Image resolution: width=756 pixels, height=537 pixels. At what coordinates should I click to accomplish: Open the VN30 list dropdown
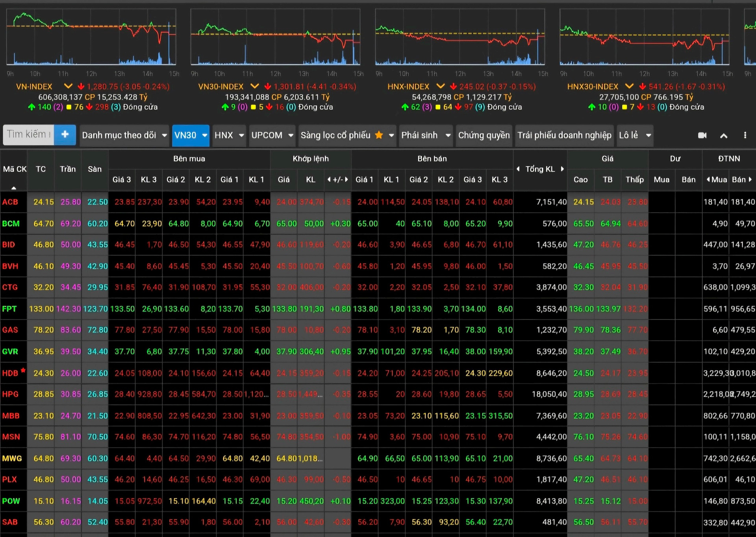point(191,135)
